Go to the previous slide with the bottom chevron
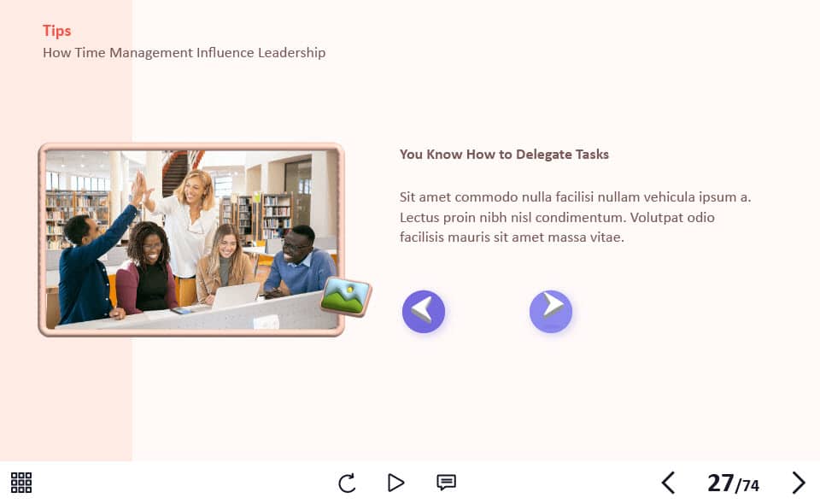The width and height of the screenshot is (820, 504). 668,483
